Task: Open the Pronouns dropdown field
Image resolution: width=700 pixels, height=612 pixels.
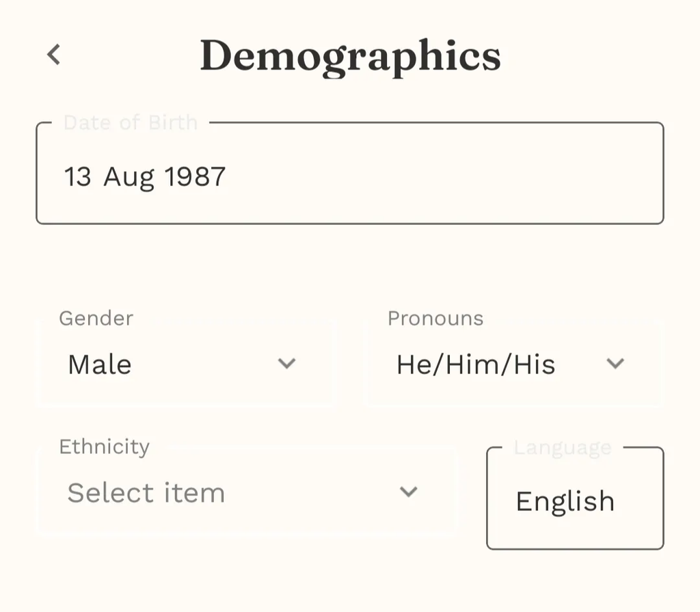Action: tap(514, 364)
